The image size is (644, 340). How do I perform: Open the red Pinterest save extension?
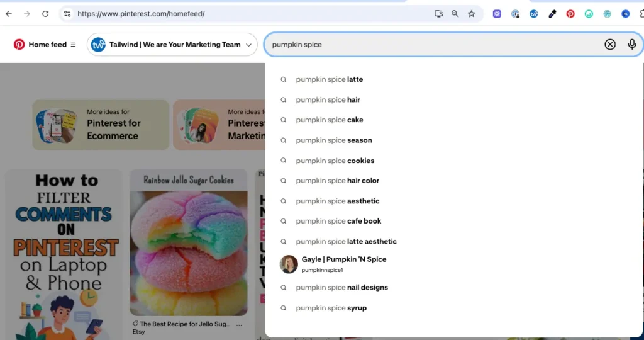pos(570,14)
